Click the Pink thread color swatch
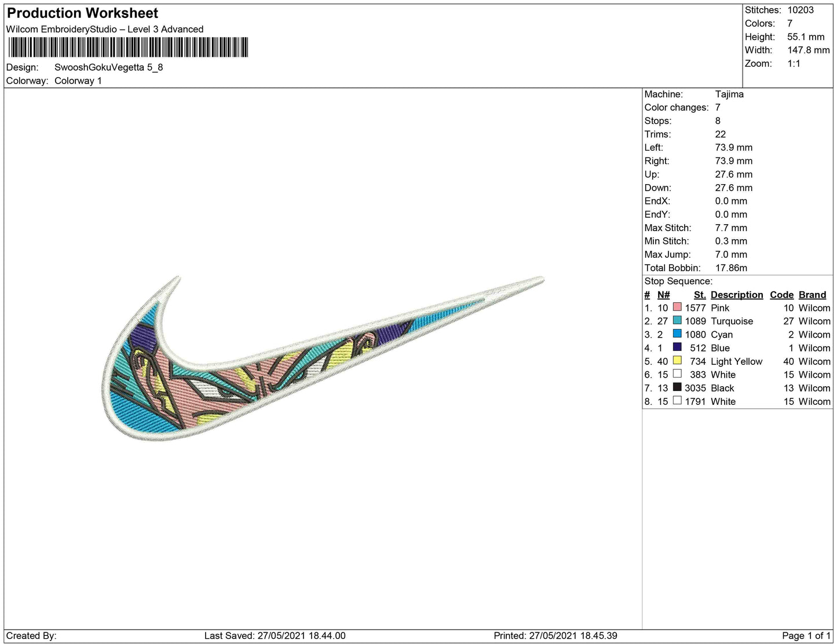This screenshot has height=644, width=837. [677, 308]
